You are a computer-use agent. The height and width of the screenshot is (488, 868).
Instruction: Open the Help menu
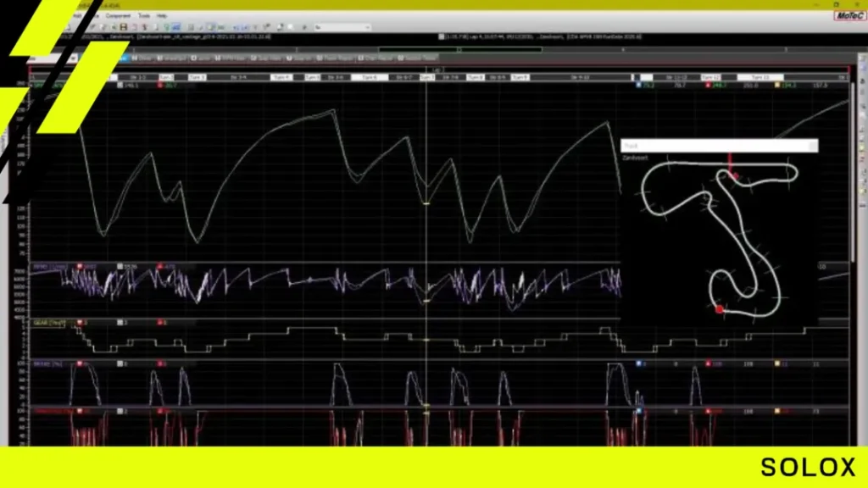(x=162, y=16)
